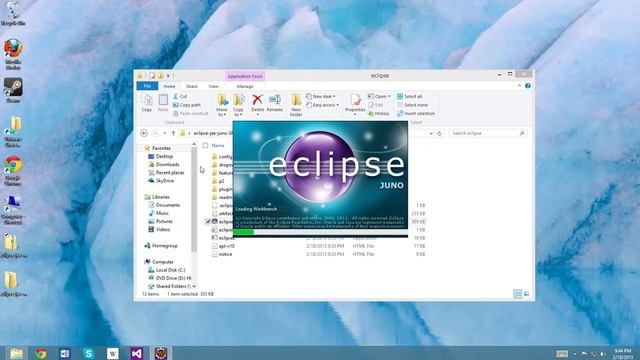Open Mozilla Firefox desktop shortcut
This screenshot has width=640, height=360.
tap(13, 54)
